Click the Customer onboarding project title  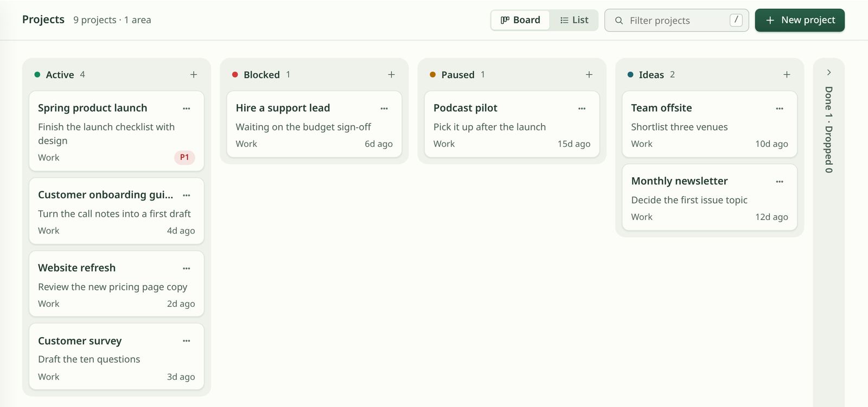[106, 195]
